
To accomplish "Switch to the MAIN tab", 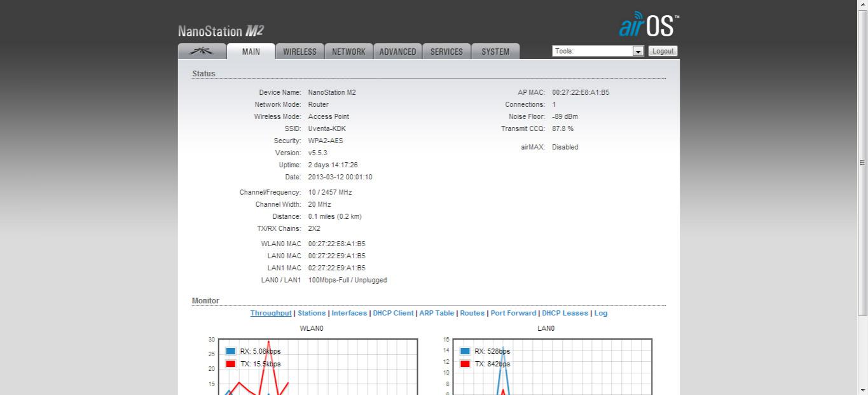I will click(251, 52).
